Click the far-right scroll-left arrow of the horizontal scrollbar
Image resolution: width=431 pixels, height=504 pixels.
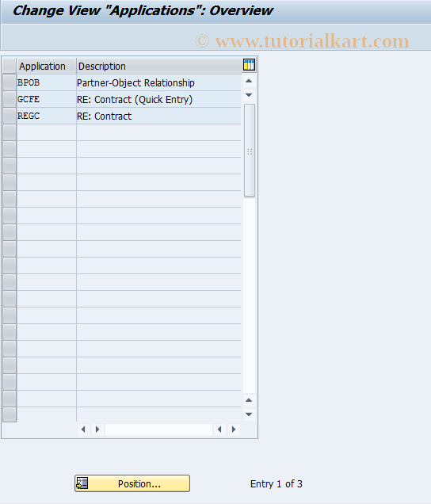219,430
